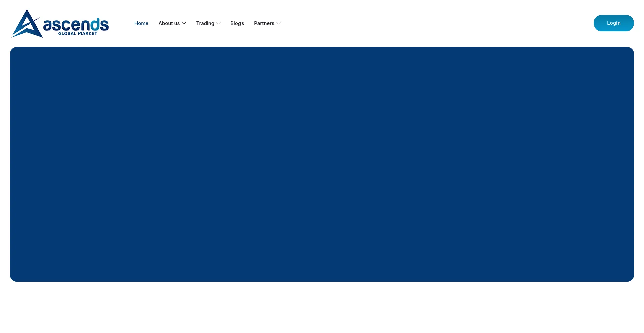Click the GLOBAL MARKET tagline text
This screenshot has height=333, width=644.
click(77, 34)
